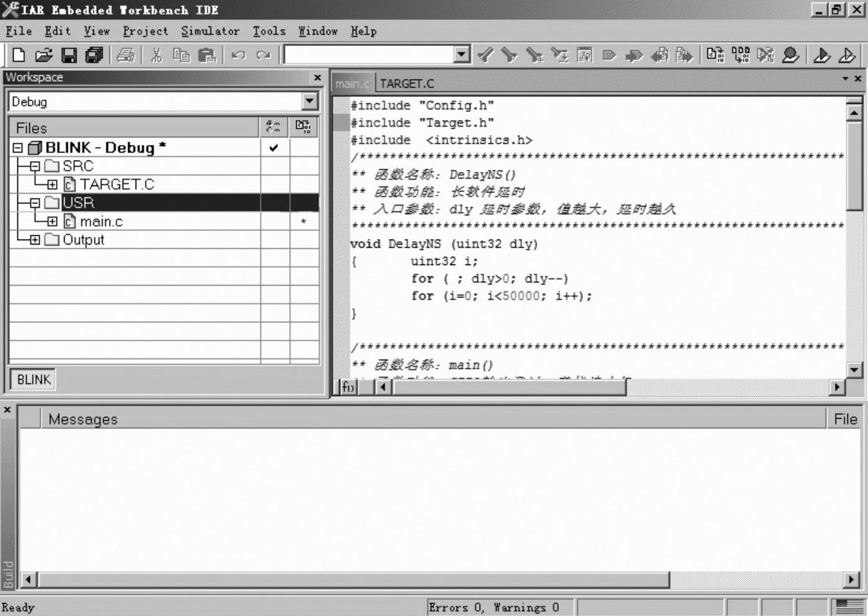Close the editor window with its X

(x=858, y=78)
